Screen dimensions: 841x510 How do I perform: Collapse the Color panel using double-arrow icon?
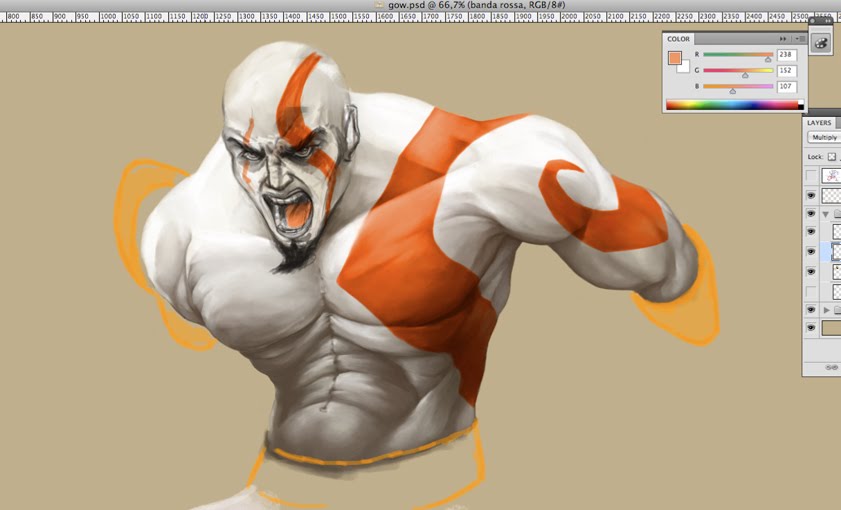pyautogui.click(x=783, y=39)
